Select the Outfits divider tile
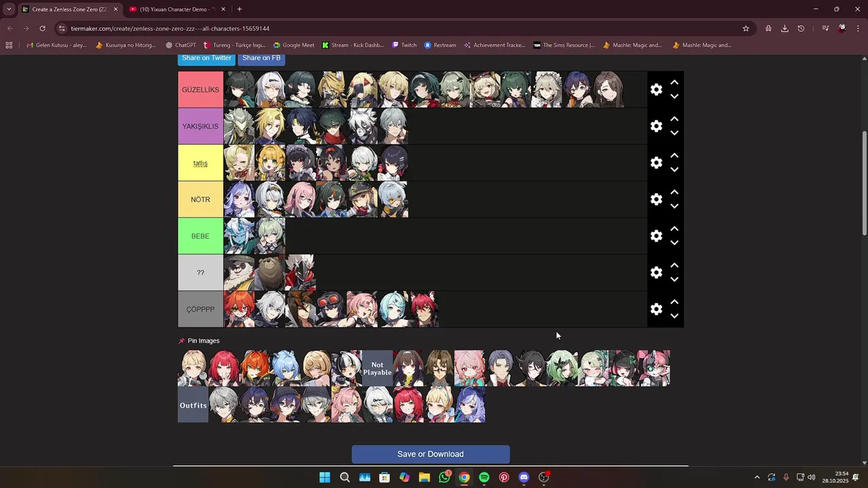The height and width of the screenshot is (488, 868). [193, 405]
